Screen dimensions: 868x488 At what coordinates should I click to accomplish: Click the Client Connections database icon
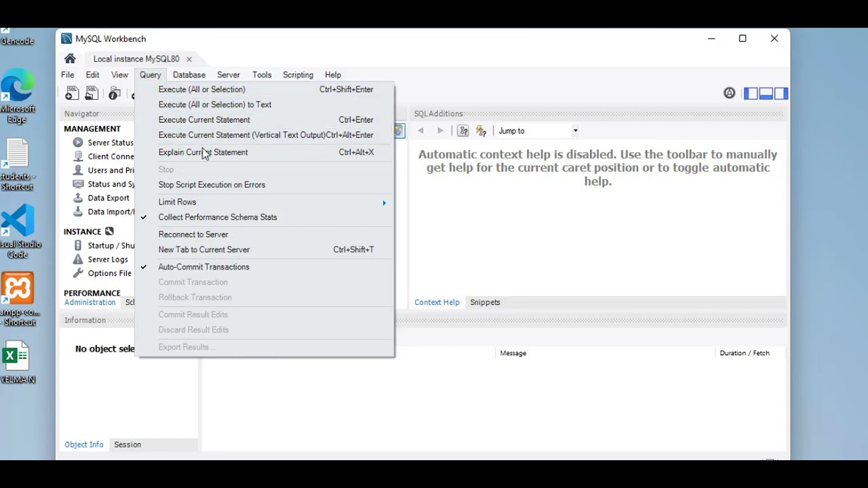click(78, 156)
